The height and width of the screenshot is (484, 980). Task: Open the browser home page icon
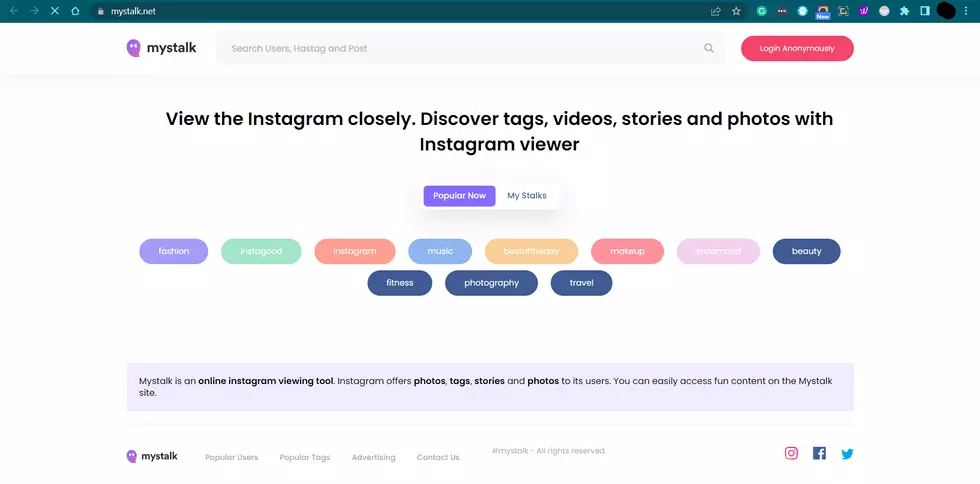75,11
